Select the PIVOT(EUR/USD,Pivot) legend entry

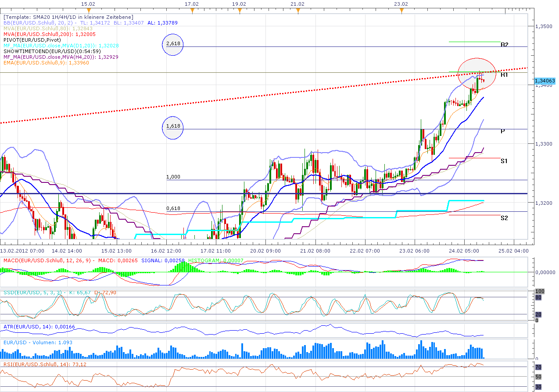33,40
